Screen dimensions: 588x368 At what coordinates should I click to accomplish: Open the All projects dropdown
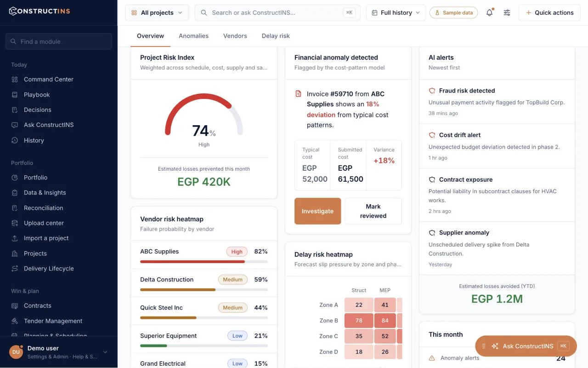tap(157, 13)
